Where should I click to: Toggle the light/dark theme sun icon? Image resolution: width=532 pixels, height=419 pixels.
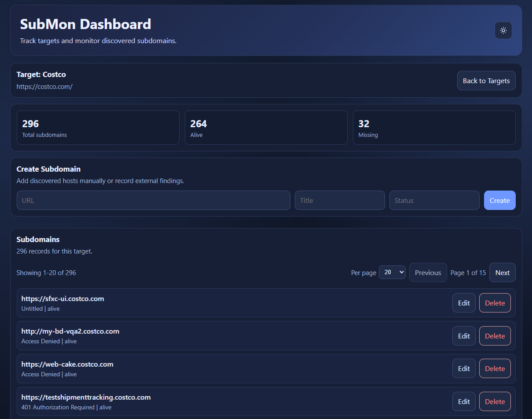click(x=503, y=30)
